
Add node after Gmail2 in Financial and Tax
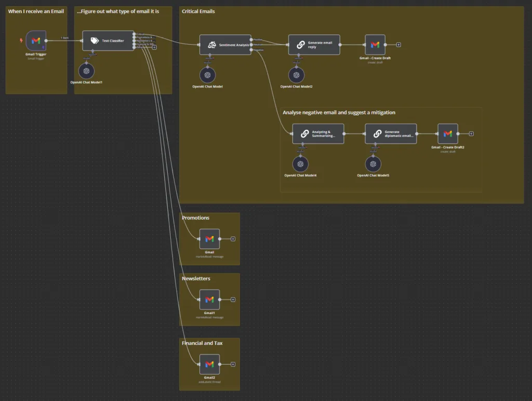click(233, 364)
